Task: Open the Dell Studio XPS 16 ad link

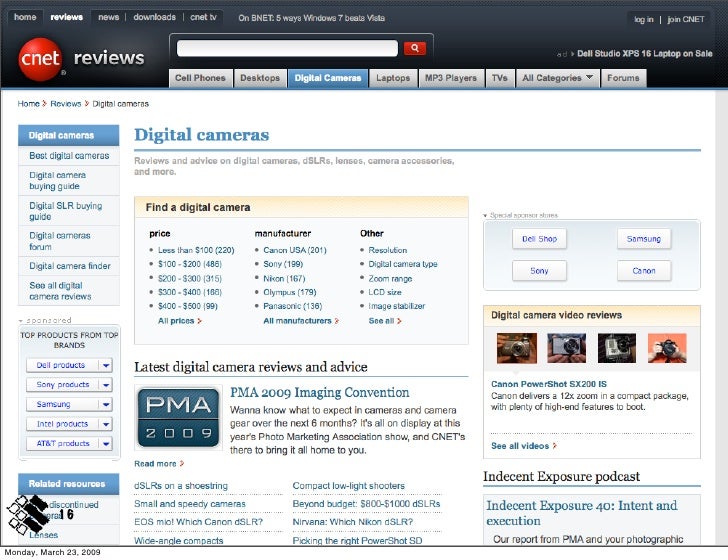Action: coord(644,53)
